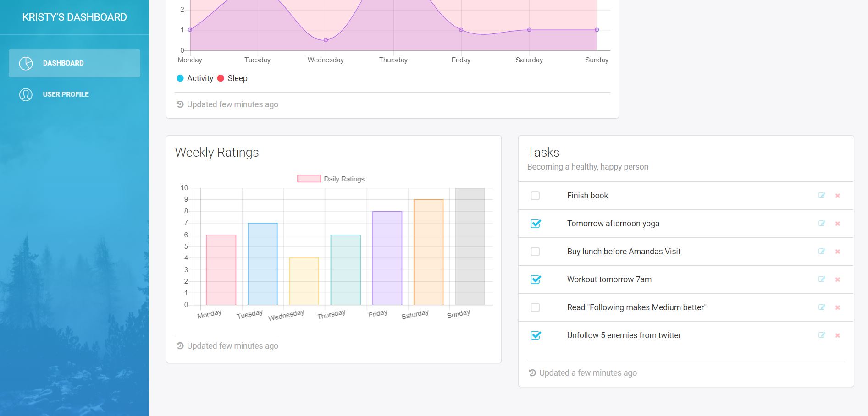Tick Buy lunch before Amandas Visit checkbox
The image size is (868, 416).
click(535, 252)
